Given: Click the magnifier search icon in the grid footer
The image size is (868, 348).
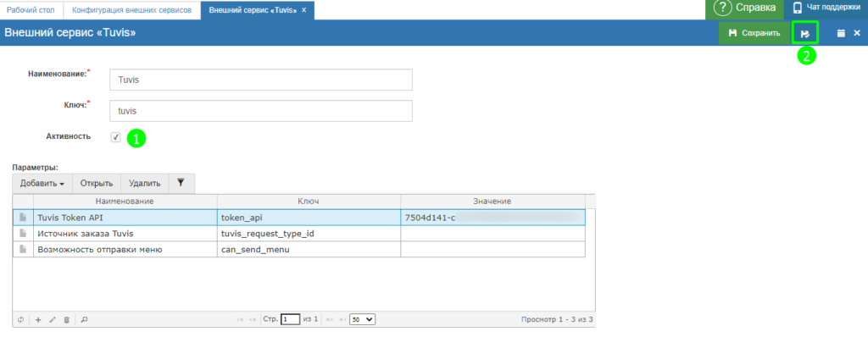Looking at the screenshot, I should point(84,320).
